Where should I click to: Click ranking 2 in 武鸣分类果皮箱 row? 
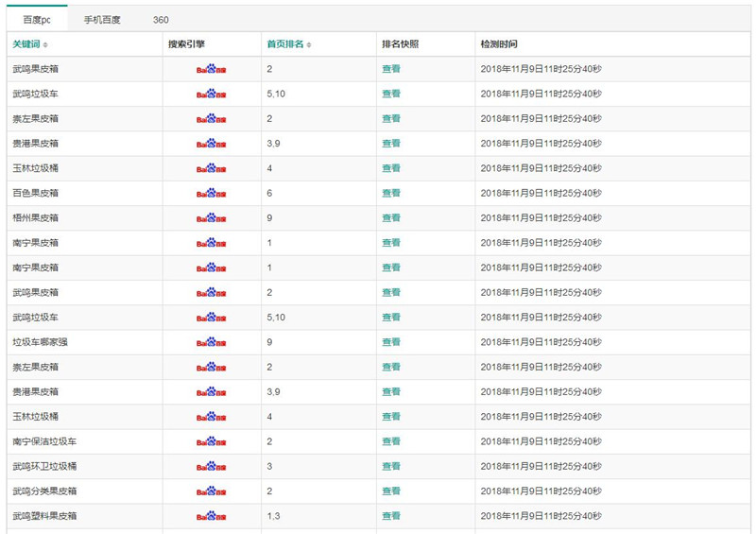269,491
